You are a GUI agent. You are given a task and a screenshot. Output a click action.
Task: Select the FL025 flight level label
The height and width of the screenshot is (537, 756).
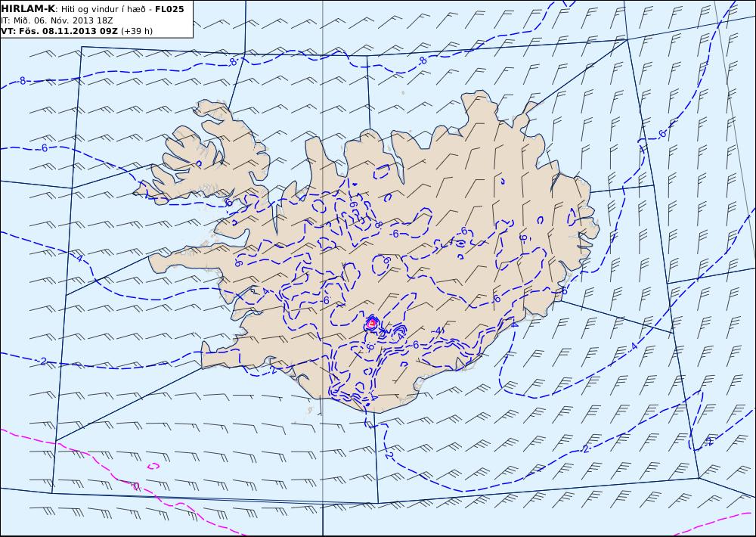(169, 8)
